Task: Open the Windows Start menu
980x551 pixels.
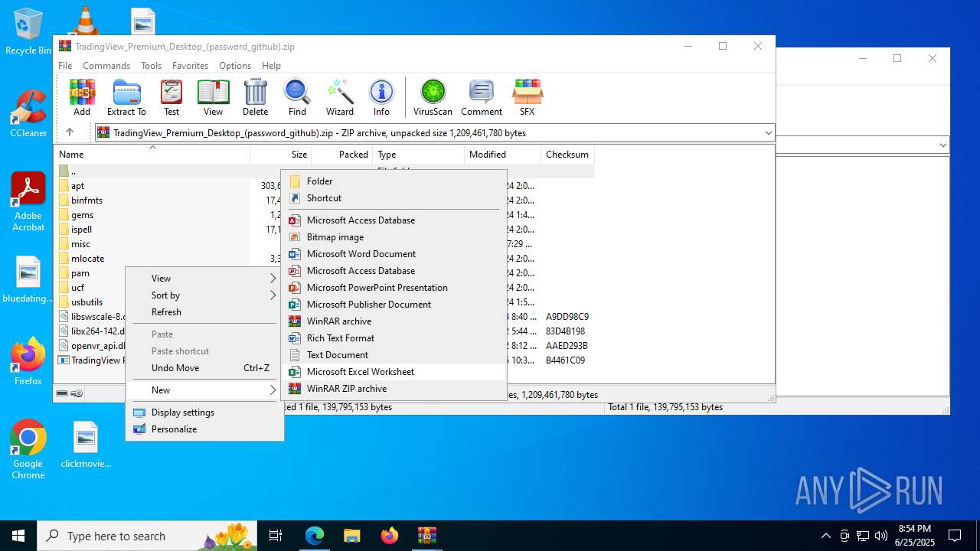Action: click(18, 536)
